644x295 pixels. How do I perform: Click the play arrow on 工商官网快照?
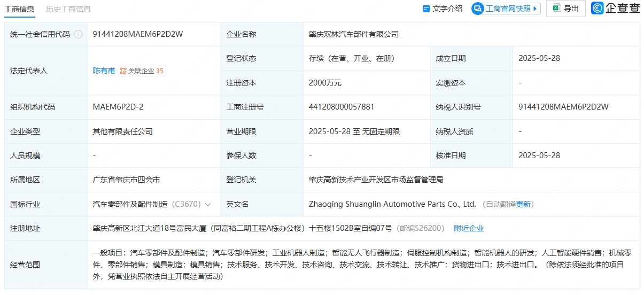coord(536,9)
